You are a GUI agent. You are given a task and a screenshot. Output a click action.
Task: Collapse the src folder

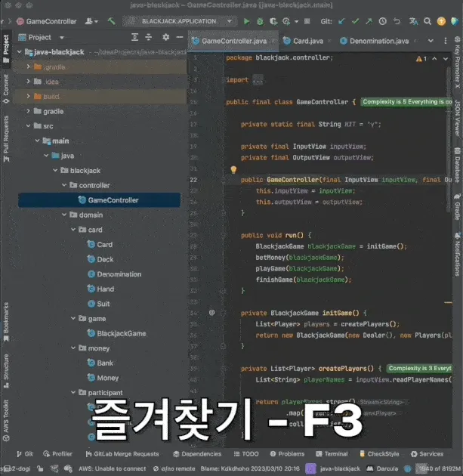click(x=28, y=125)
